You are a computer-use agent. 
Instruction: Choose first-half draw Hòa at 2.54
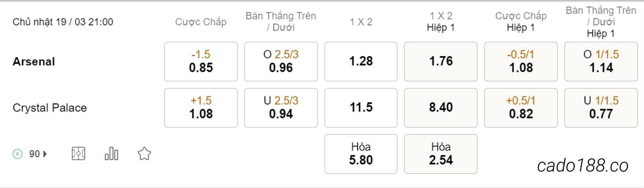(x=441, y=154)
